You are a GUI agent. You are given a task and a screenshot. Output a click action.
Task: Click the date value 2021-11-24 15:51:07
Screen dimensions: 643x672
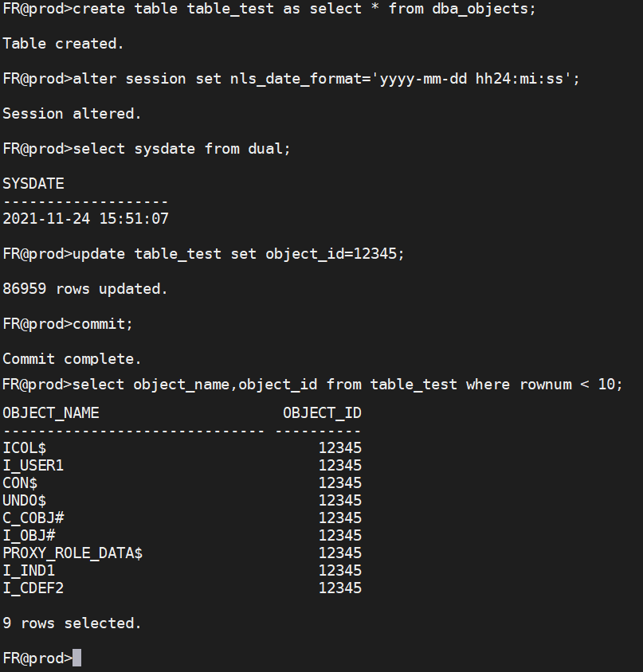pyautogui.click(x=85, y=218)
